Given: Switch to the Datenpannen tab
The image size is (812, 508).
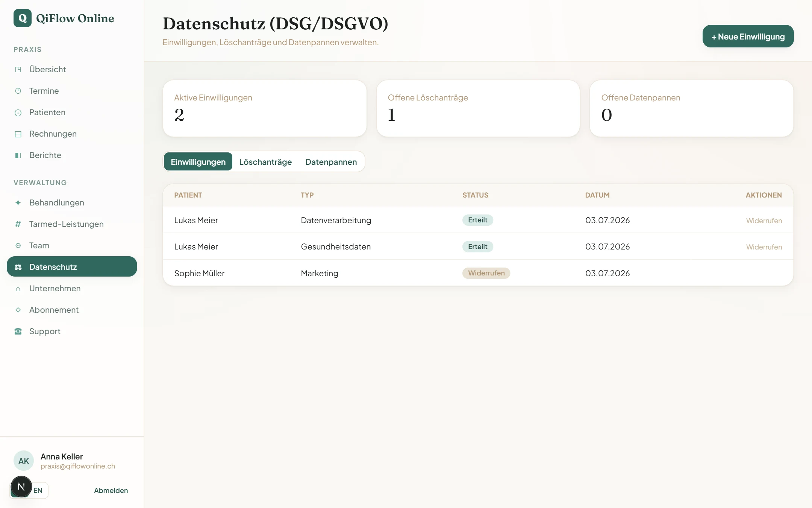Looking at the screenshot, I should click(x=331, y=162).
